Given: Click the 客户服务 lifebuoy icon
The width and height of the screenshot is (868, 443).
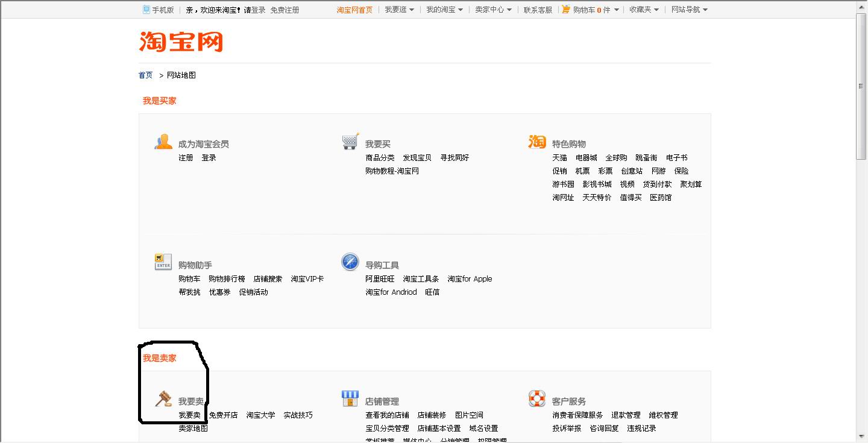Looking at the screenshot, I should 537,398.
